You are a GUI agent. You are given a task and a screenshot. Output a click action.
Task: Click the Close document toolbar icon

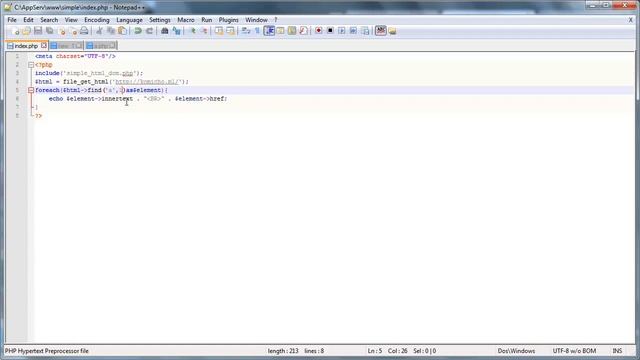(x=62, y=31)
